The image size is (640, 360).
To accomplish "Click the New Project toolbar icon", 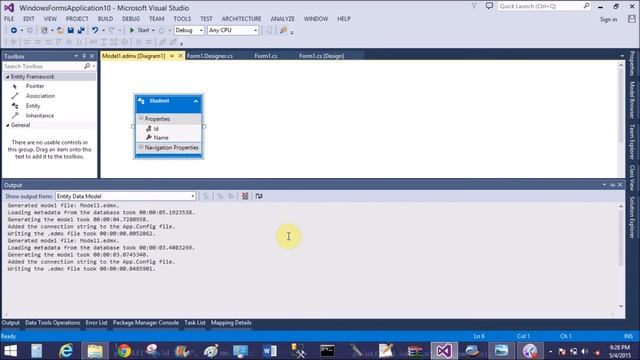I will tap(44, 30).
